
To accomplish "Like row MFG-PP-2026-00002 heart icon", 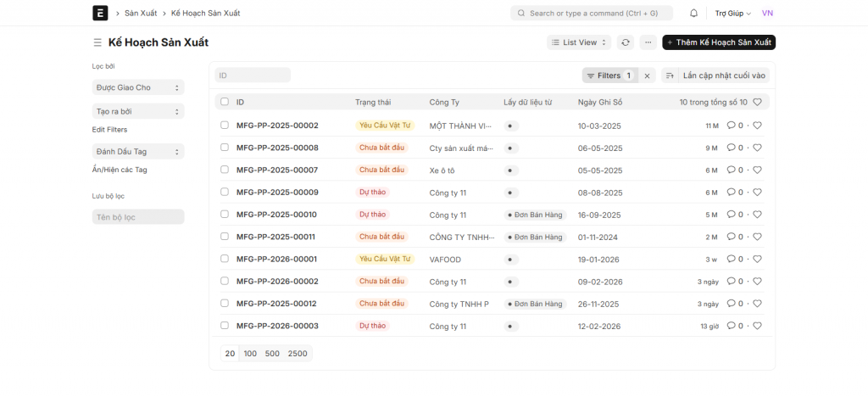I will click(x=757, y=282).
